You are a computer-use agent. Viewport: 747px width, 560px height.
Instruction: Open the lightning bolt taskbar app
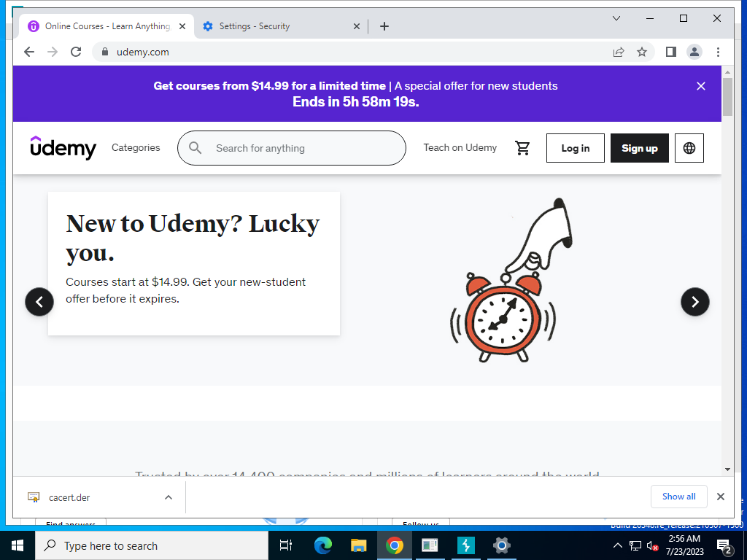465,545
